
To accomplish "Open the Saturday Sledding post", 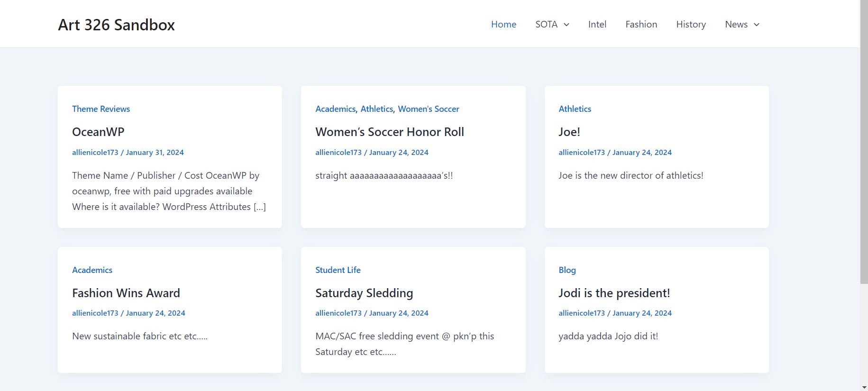I will point(364,293).
